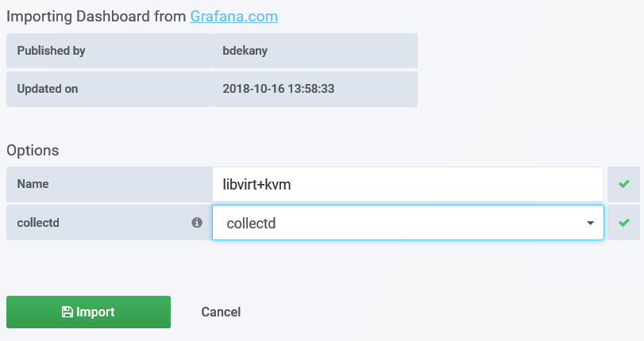Cancel the dashboard import
This screenshot has width=644, height=341.
[221, 312]
